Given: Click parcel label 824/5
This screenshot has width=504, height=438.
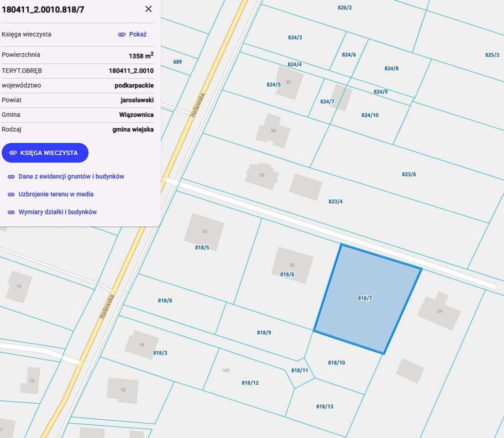Looking at the screenshot, I should click(273, 84).
